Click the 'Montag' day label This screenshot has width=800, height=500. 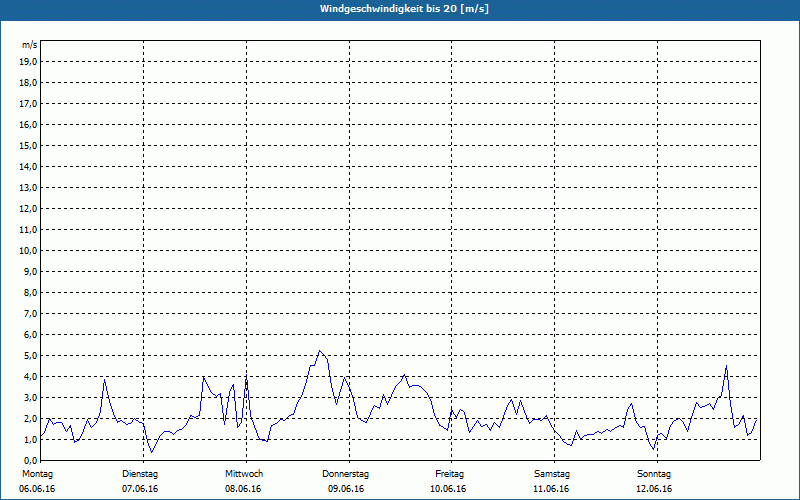(37, 474)
